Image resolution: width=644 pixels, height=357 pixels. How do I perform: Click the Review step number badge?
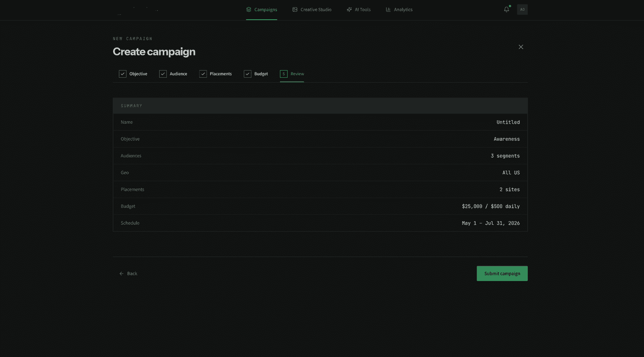[x=283, y=73]
